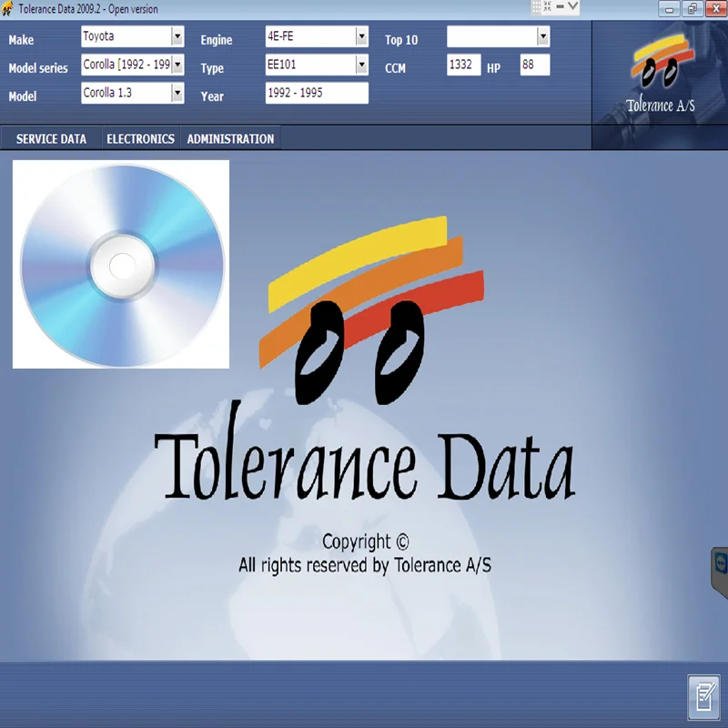Image resolution: width=728 pixels, height=728 pixels.
Task: Open the ELECTRONICS menu
Action: 141,139
